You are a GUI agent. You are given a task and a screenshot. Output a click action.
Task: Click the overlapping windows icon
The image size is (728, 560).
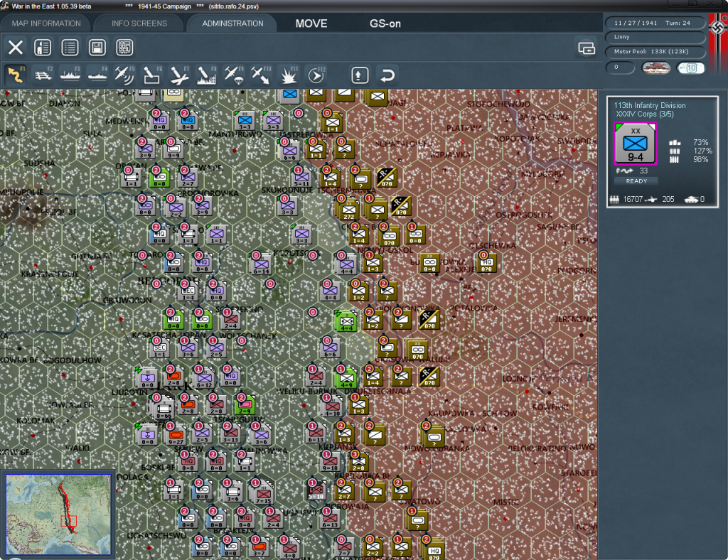(x=587, y=48)
